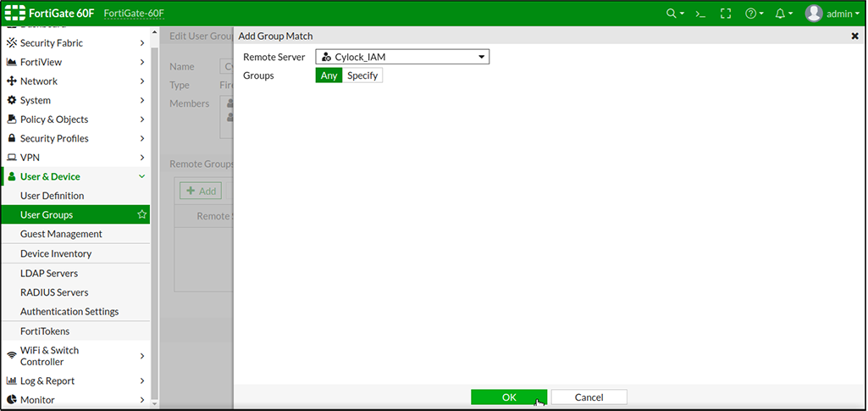Image resolution: width=868 pixels, height=411 pixels.
Task: Open the CLI console icon
Action: pyautogui.click(x=700, y=14)
